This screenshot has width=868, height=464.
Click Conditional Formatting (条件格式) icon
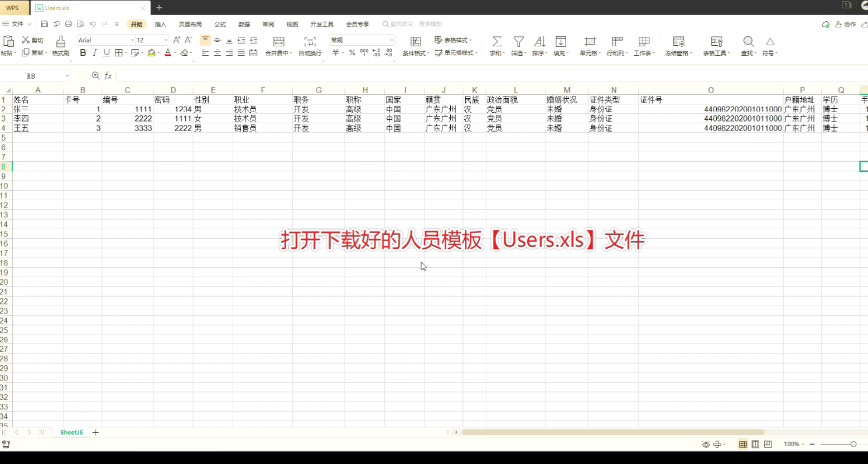416,42
